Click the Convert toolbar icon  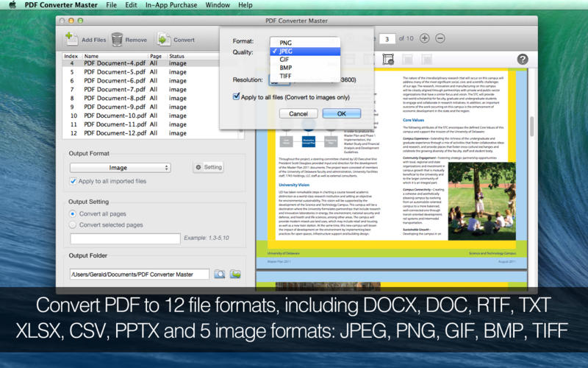163,39
